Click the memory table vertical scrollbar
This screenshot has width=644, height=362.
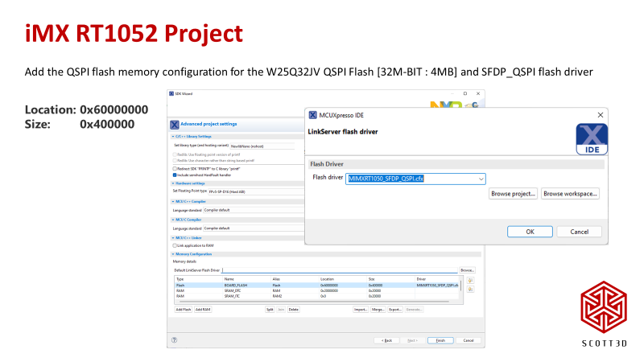461,286
